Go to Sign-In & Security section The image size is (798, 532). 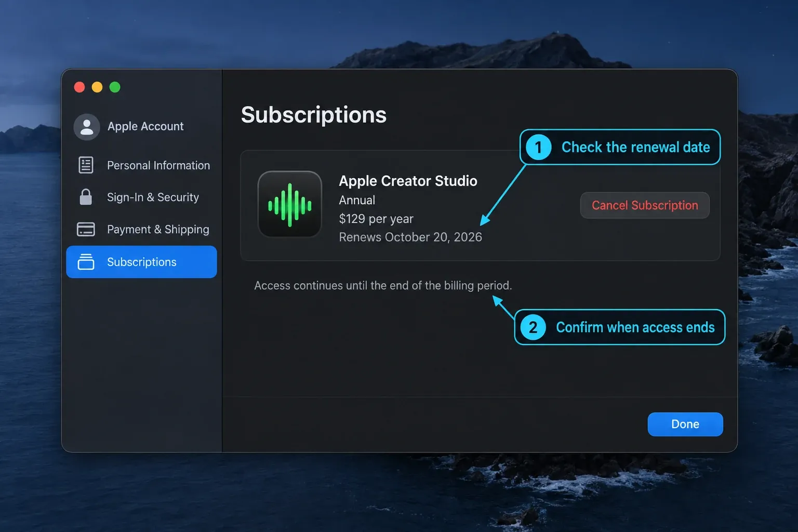[x=141, y=197]
